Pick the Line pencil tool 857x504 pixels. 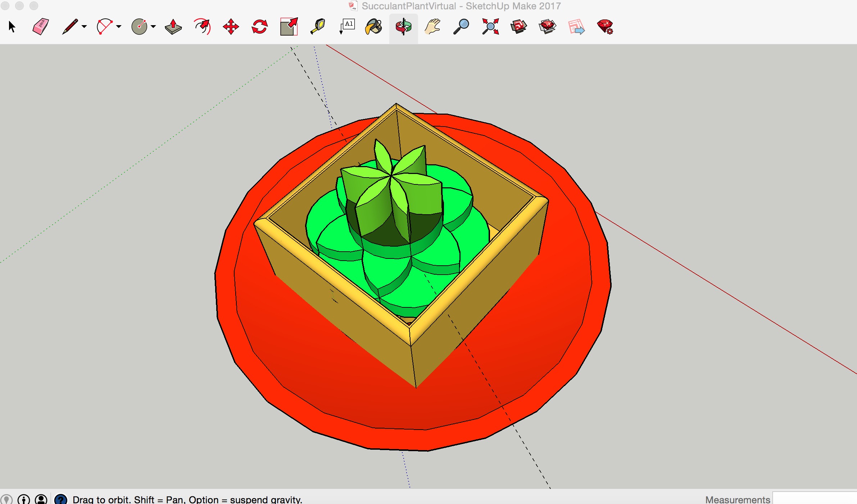70,27
